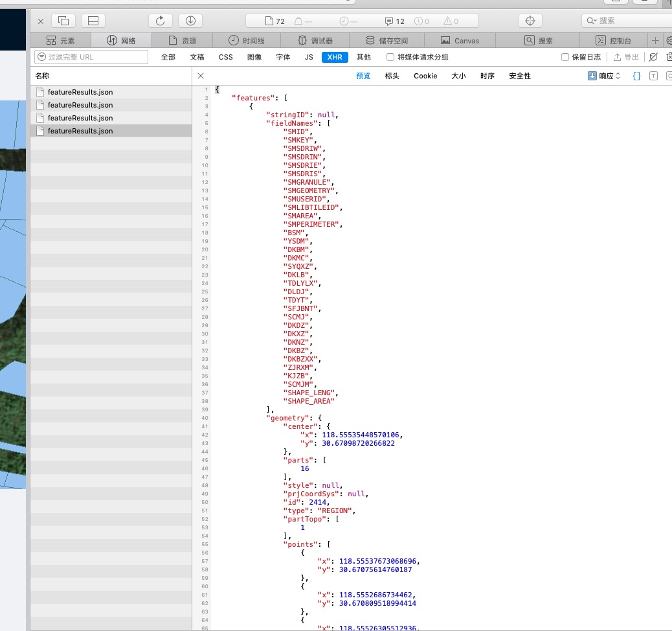Click the 名称 column header
This screenshot has height=631, width=672.
[x=111, y=76]
